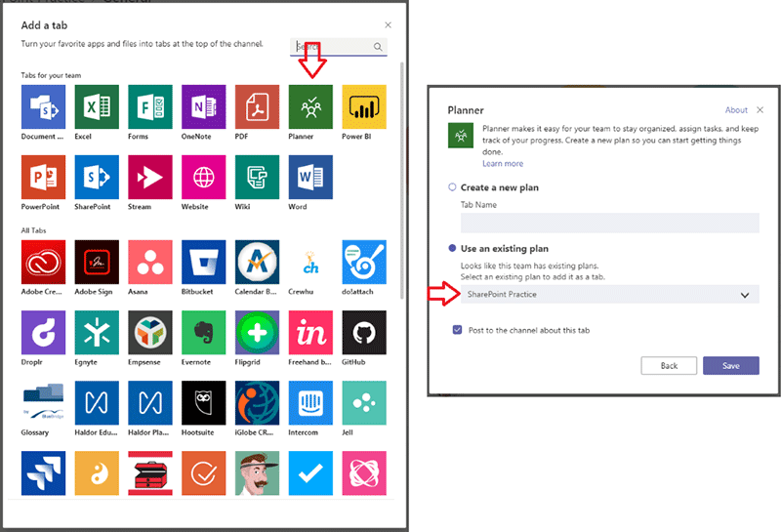Open the Planner app tile

[310, 106]
